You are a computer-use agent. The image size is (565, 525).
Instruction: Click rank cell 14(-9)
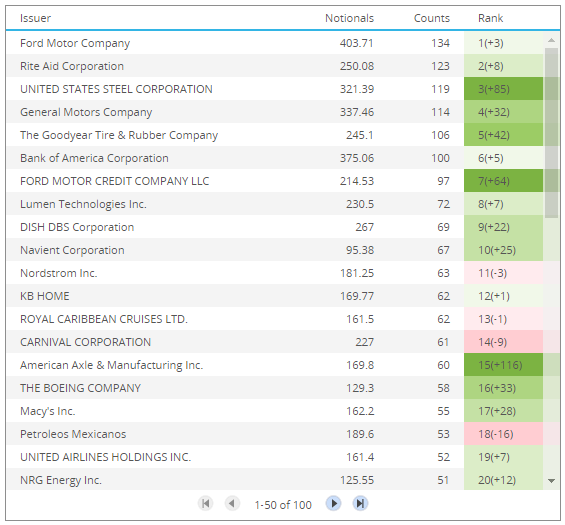click(x=503, y=342)
